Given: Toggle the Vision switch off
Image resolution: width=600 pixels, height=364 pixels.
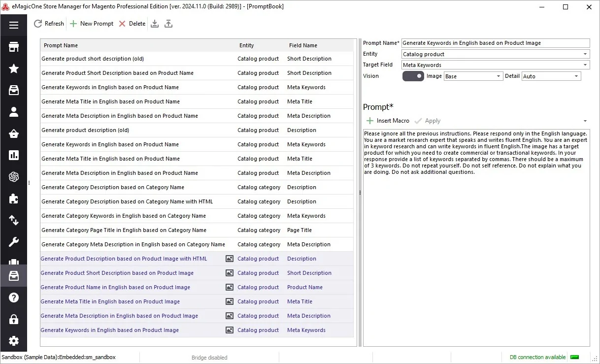Looking at the screenshot, I should click(x=413, y=76).
